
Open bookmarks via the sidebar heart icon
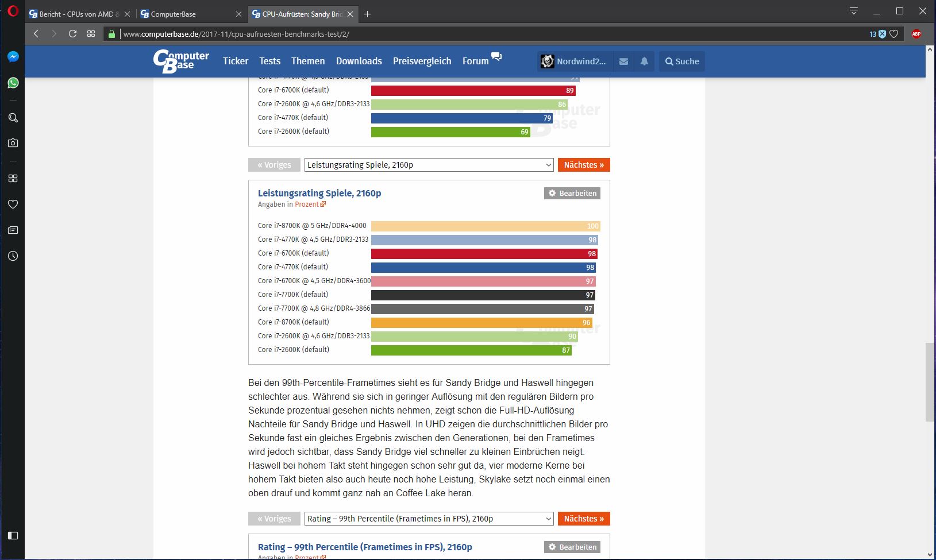(13, 204)
